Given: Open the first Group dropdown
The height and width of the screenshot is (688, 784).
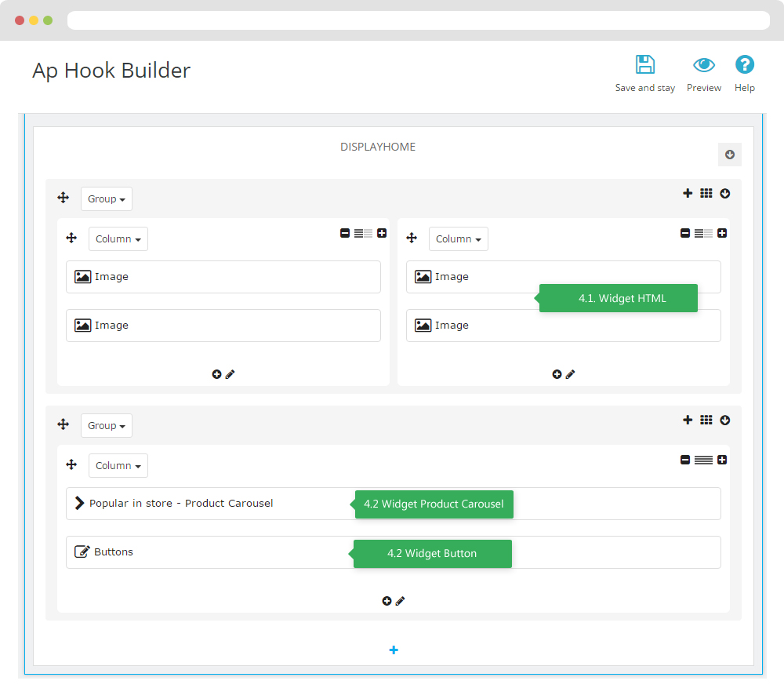Looking at the screenshot, I should [107, 198].
